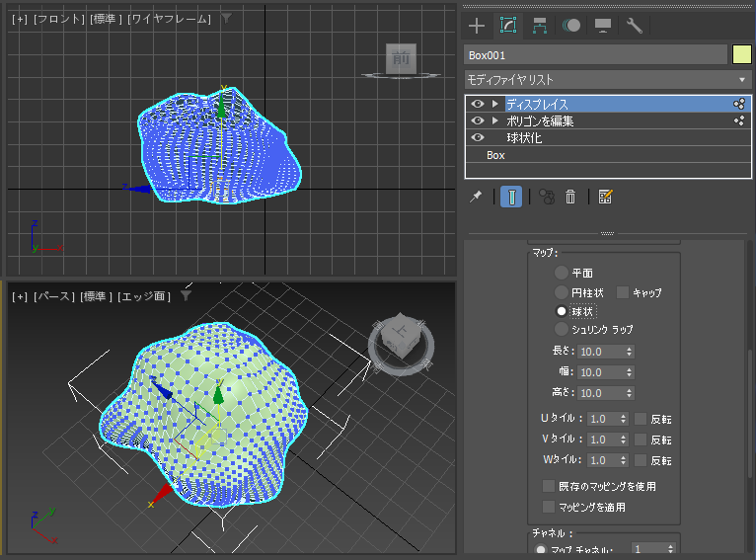The height and width of the screenshot is (560, 756).
Task: Open the Display panel monitor tab
Action: pos(603,26)
